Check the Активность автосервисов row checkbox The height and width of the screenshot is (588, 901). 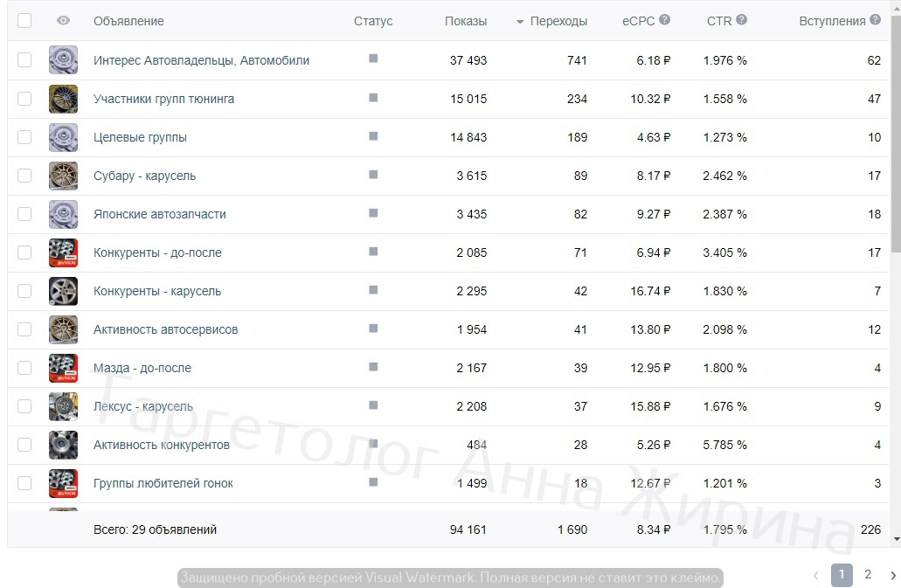pos(24,329)
